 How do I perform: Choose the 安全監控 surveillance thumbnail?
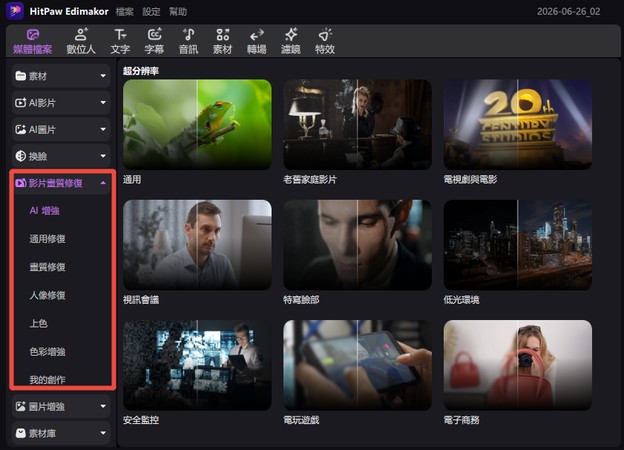(197, 365)
